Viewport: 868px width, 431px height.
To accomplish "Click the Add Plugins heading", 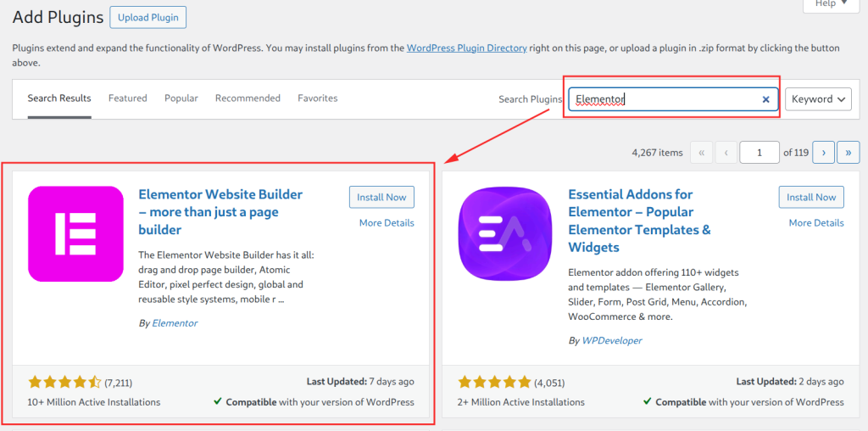I will coord(58,17).
